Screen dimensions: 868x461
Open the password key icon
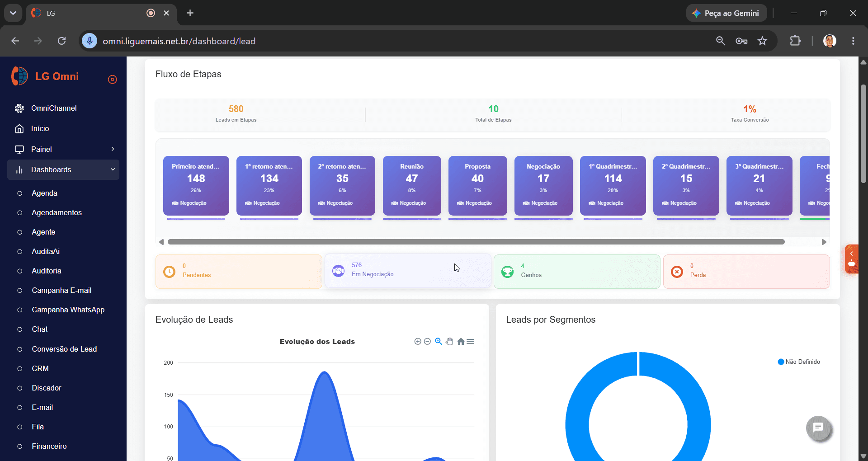(x=741, y=41)
